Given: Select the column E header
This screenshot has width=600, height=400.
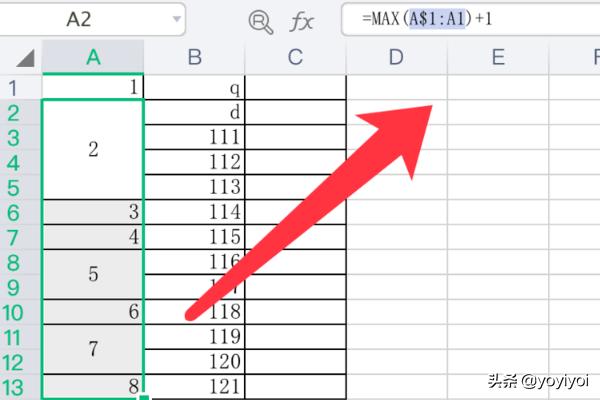Looking at the screenshot, I should pyautogui.click(x=497, y=58).
